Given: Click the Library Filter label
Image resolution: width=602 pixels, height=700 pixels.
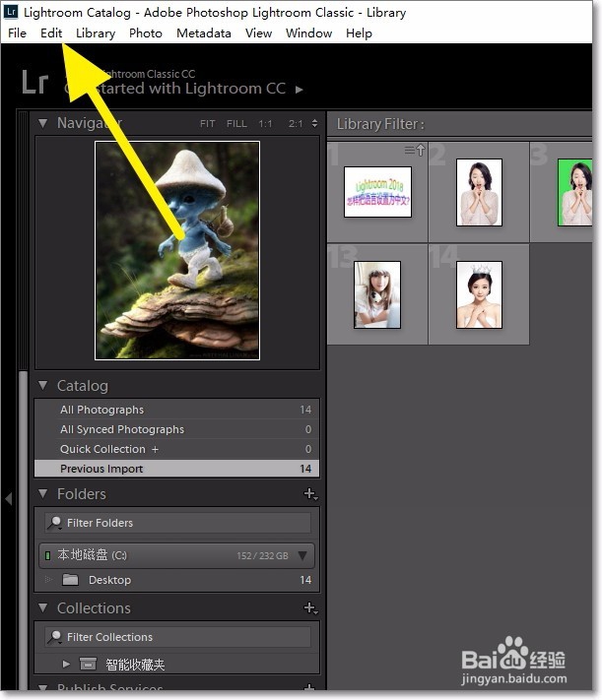Looking at the screenshot, I should (x=380, y=124).
